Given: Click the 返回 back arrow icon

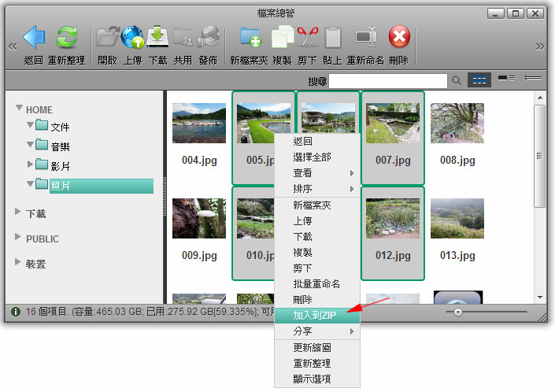Looking at the screenshot, I should coord(34,38).
